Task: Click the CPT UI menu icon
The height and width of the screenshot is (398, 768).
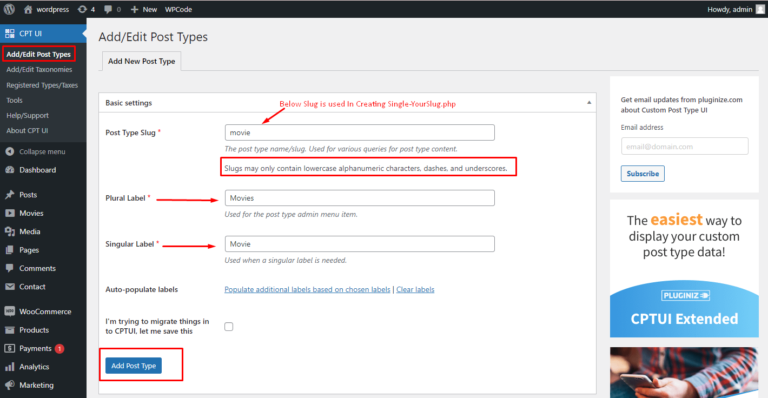Action: (x=9, y=33)
